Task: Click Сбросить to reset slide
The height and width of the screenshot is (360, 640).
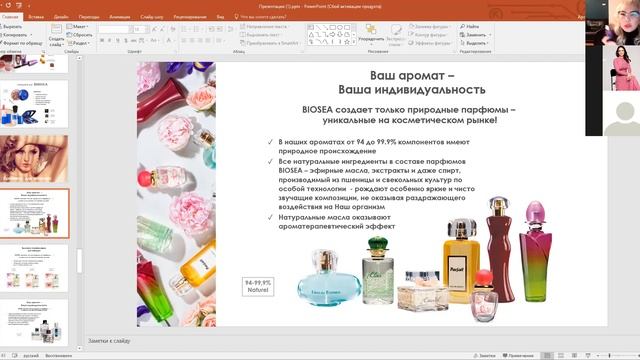Action: coord(79,35)
